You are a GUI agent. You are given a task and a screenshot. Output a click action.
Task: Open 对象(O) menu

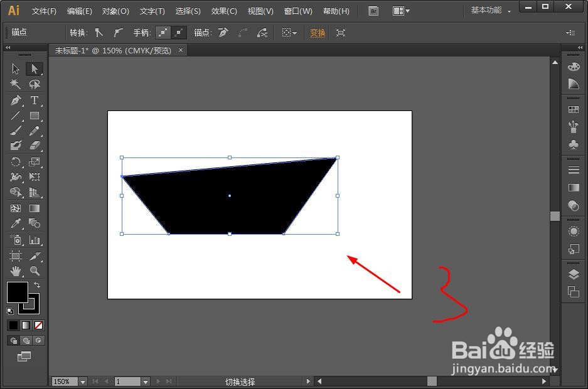pyautogui.click(x=115, y=11)
